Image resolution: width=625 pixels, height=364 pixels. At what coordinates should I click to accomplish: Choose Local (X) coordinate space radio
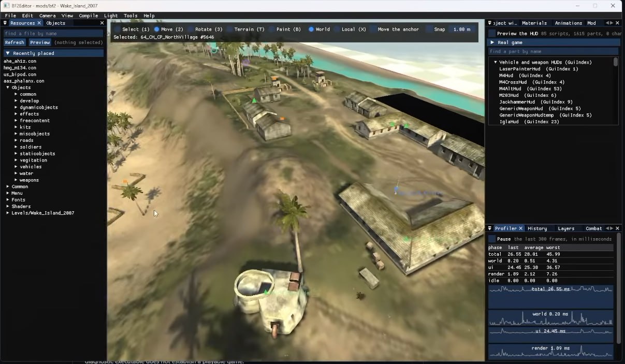pyautogui.click(x=337, y=30)
